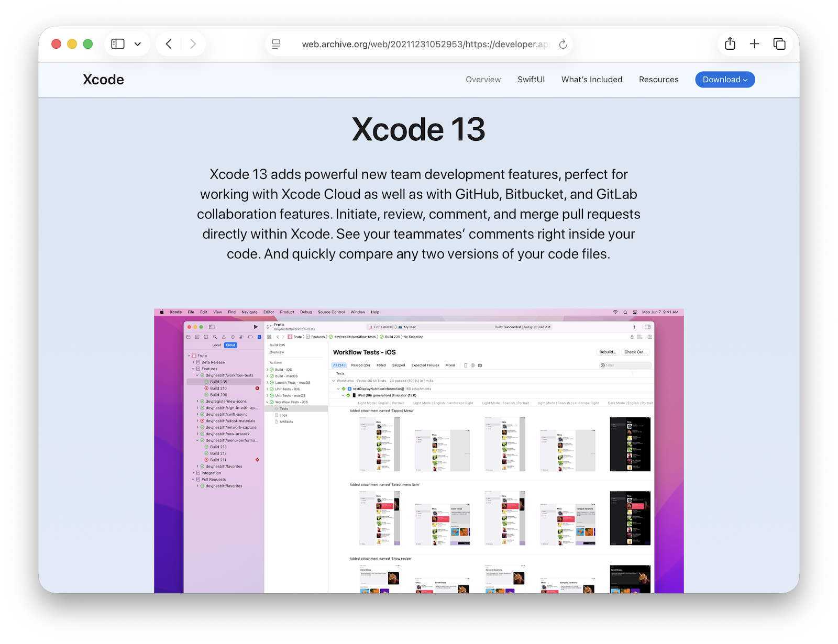Screen dimensions: 838x644
Task: Open the Navigate menu in Xcode screenshot
Action: pos(249,312)
